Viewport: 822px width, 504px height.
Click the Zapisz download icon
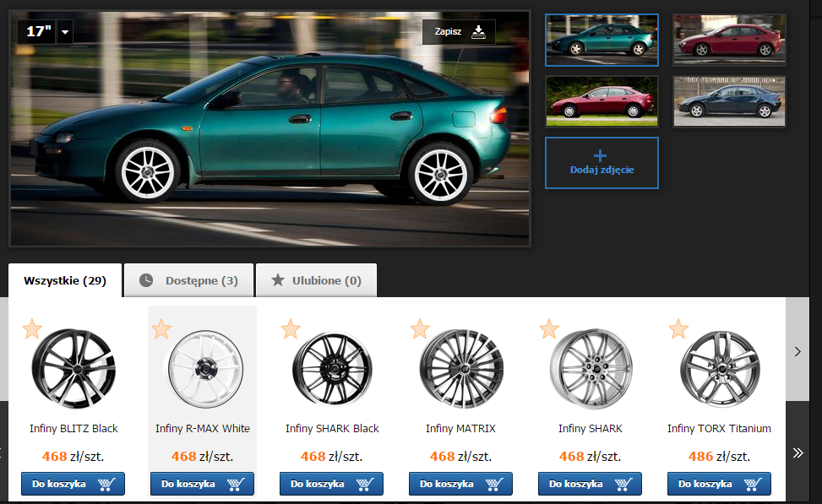tap(478, 32)
